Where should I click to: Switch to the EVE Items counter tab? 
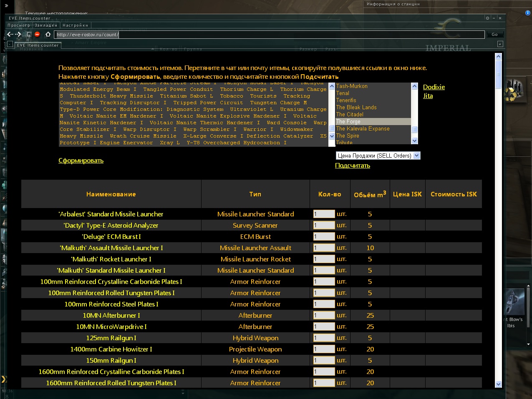(x=38, y=45)
